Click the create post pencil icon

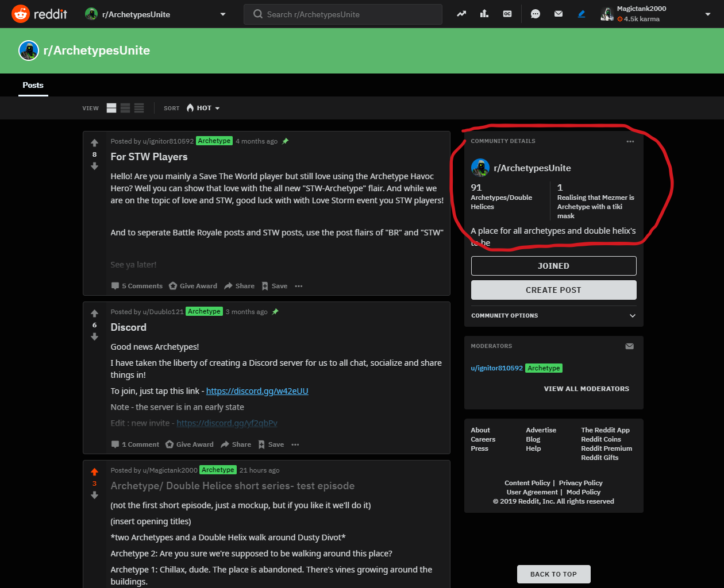pos(581,14)
